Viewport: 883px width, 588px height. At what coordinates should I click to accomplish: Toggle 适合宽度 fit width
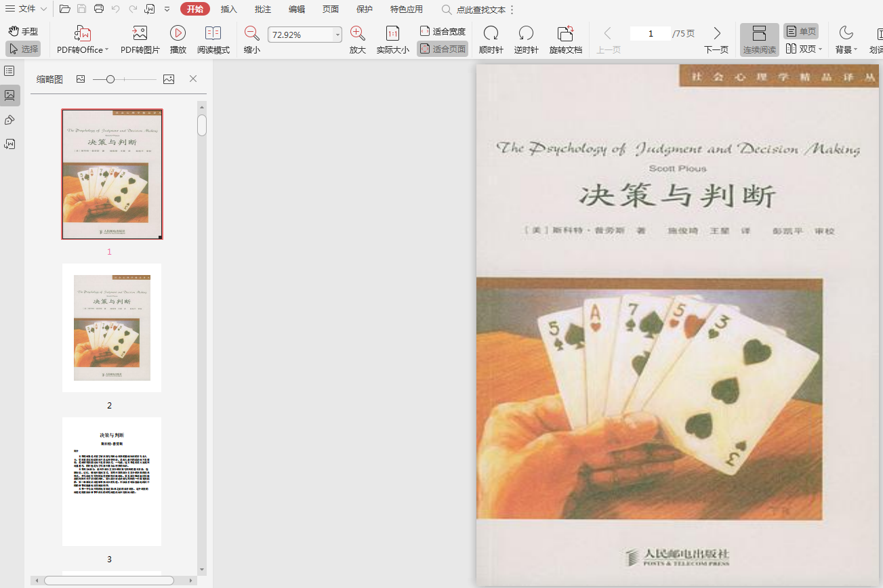coord(443,31)
